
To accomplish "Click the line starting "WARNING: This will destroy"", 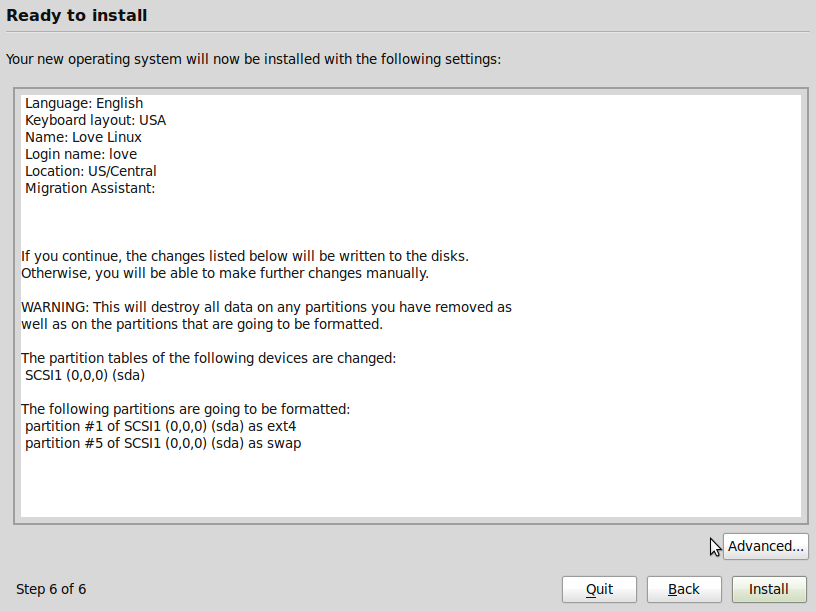I will click(266, 307).
